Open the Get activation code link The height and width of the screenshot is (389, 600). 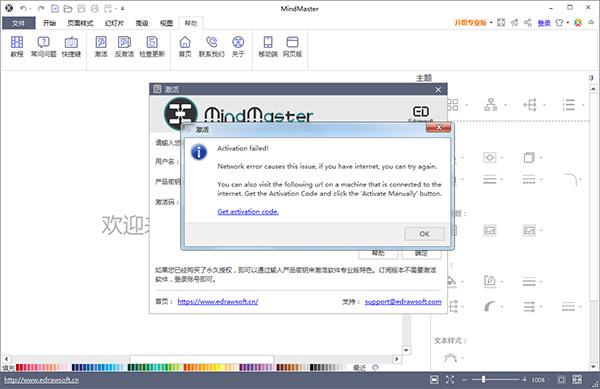coord(248,212)
